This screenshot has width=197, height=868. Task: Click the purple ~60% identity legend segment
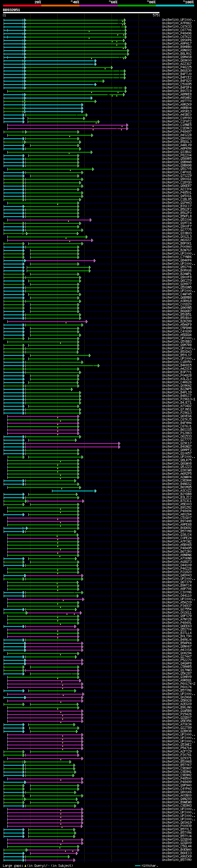coord(98,6)
